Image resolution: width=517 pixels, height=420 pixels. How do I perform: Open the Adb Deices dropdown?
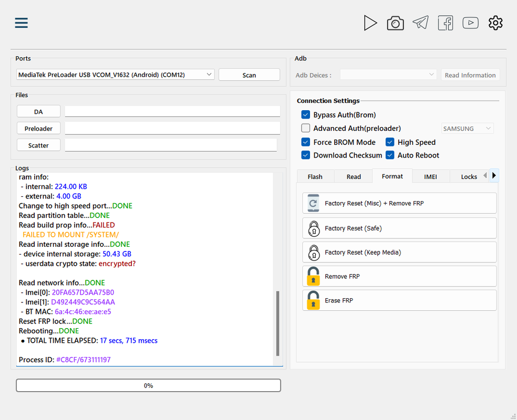(388, 75)
